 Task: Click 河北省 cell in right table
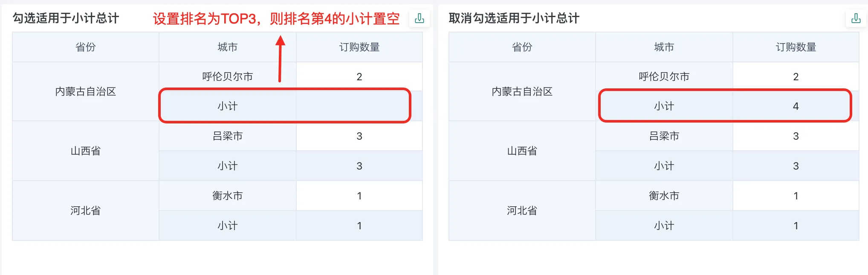point(522,211)
